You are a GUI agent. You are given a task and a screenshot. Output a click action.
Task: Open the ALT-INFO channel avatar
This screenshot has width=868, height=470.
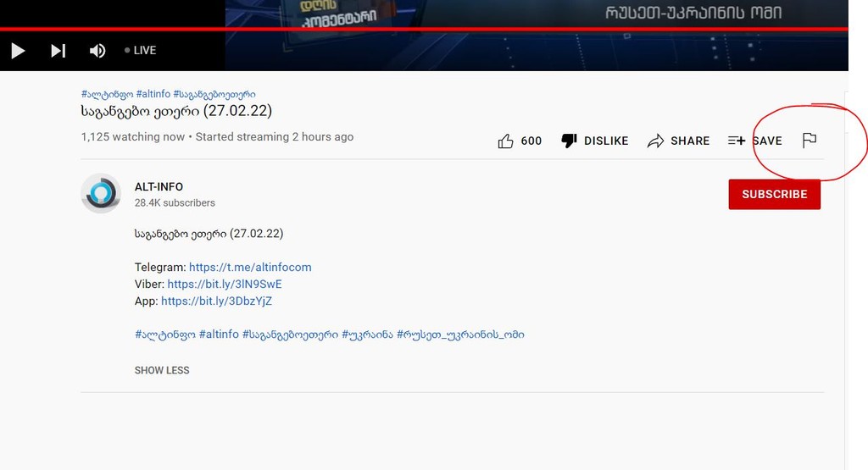[101, 194]
